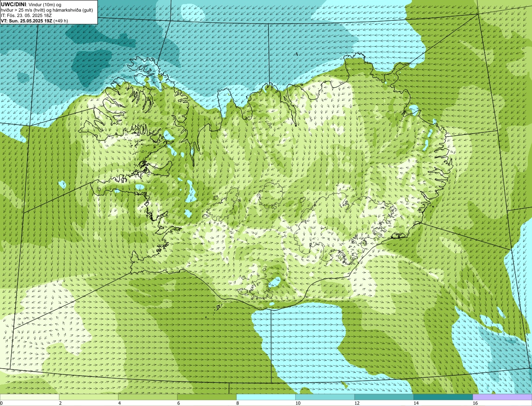Select the 2–4 legend color segment

(89, 397)
